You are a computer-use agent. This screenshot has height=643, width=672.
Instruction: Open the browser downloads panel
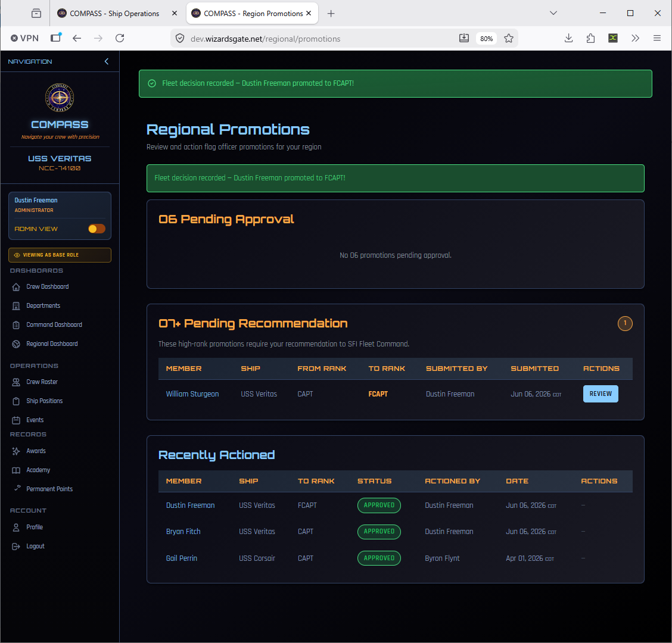(x=569, y=39)
